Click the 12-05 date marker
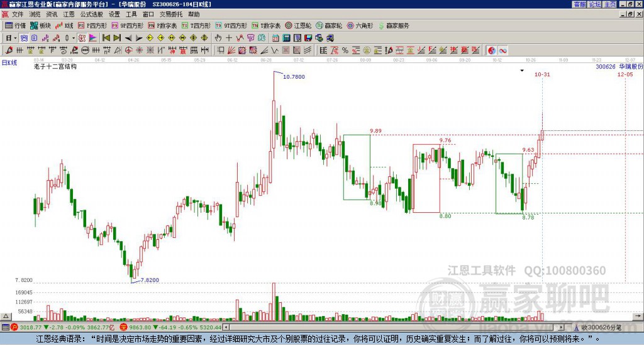This screenshot has height=345, width=644. (x=625, y=74)
